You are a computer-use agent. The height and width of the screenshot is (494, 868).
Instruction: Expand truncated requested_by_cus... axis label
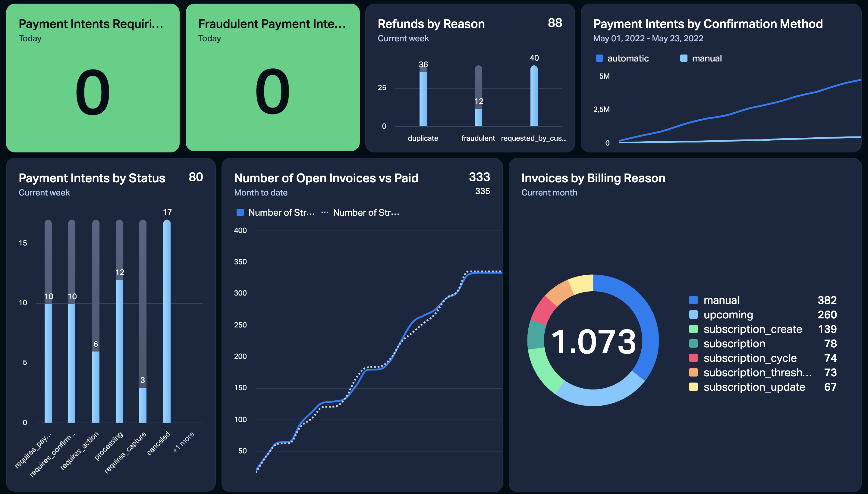[x=534, y=138]
